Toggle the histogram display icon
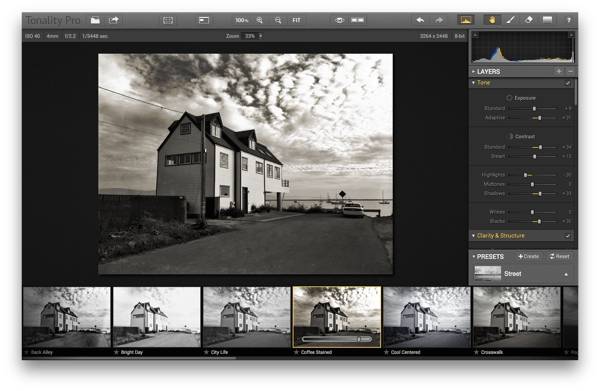Viewport: 600px width, 391px height. [x=466, y=20]
